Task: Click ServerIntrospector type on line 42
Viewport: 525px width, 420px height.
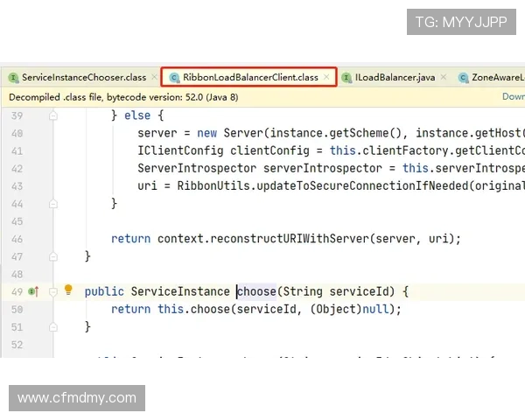Action: [197, 168]
